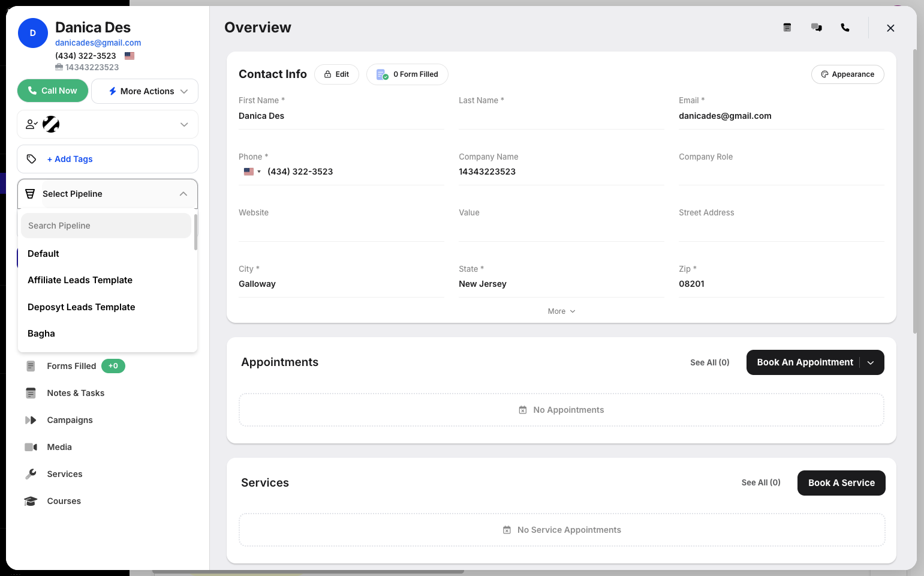Click the danicades@gmail.com email link
The height and width of the screenshot is (576, 924).
(x=98, y=43)
